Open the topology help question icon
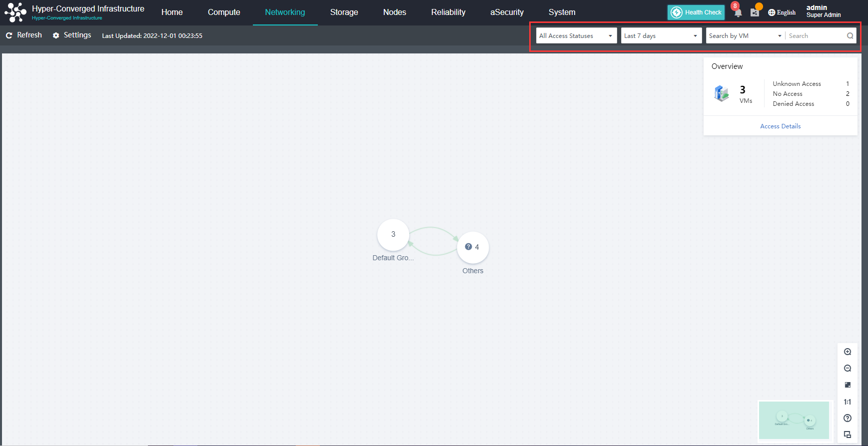 [848, 418]
